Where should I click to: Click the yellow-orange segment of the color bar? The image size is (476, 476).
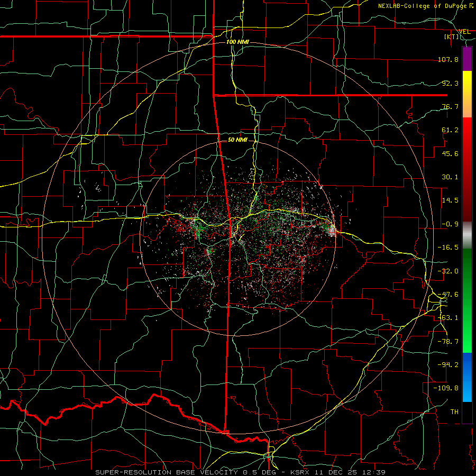(467, 94)
